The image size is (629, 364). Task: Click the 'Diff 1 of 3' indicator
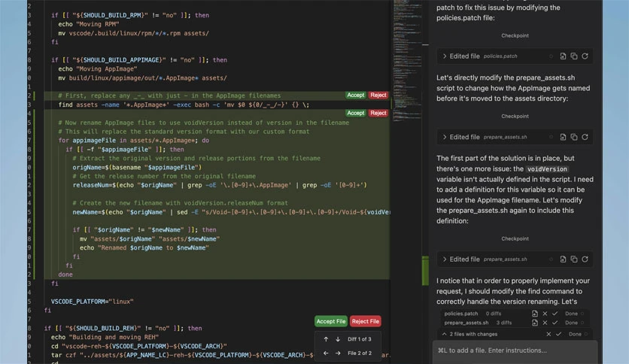[x=360, y=339]
